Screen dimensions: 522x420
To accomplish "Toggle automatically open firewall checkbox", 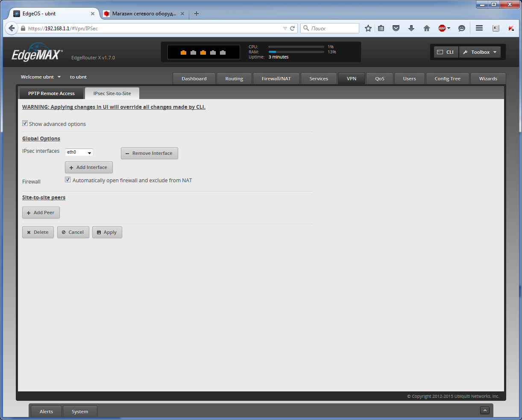I will [x=67, y=180].
